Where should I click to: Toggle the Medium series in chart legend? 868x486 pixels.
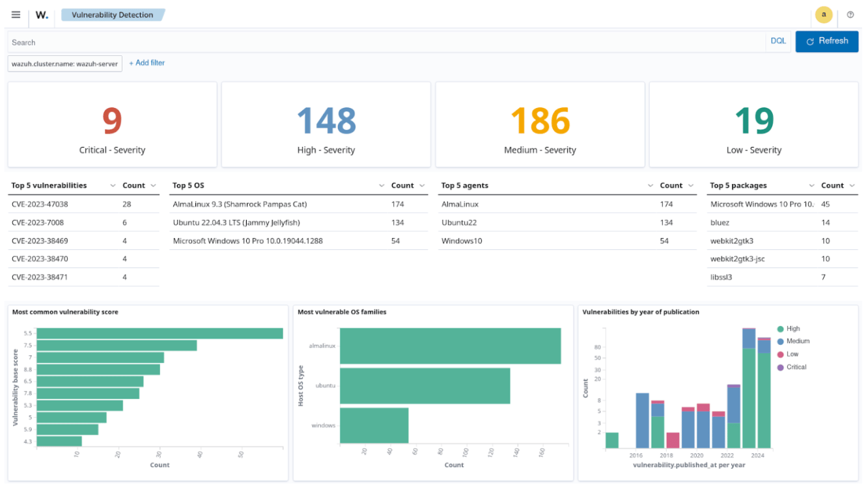798,341
